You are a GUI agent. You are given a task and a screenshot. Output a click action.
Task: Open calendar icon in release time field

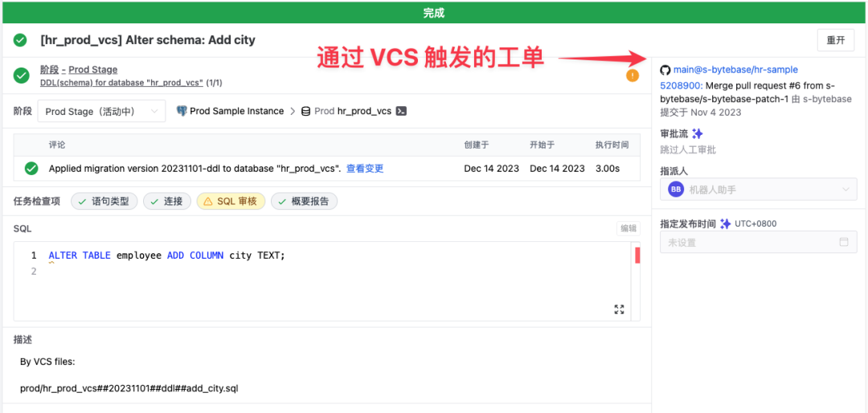[844, 242]
